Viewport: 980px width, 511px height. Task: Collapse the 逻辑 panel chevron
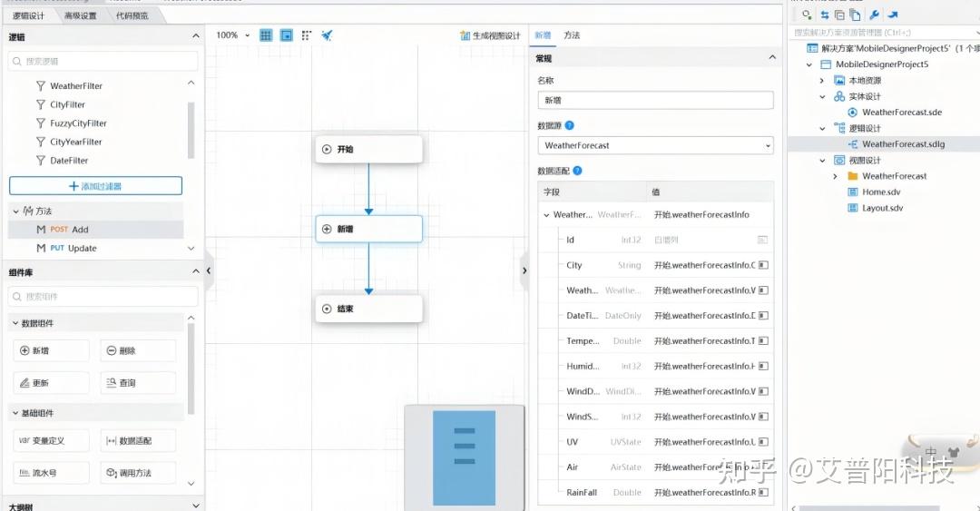(196, 36)
